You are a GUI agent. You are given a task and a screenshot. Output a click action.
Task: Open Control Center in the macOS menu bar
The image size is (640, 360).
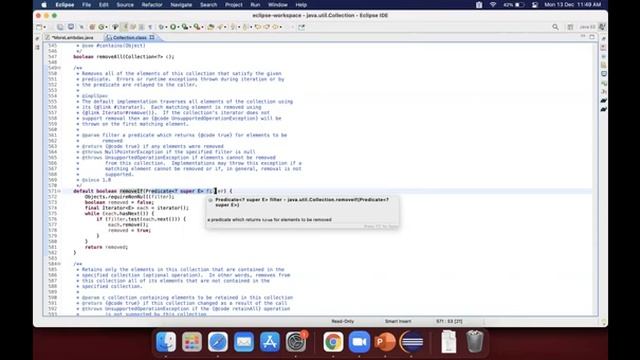535,5
